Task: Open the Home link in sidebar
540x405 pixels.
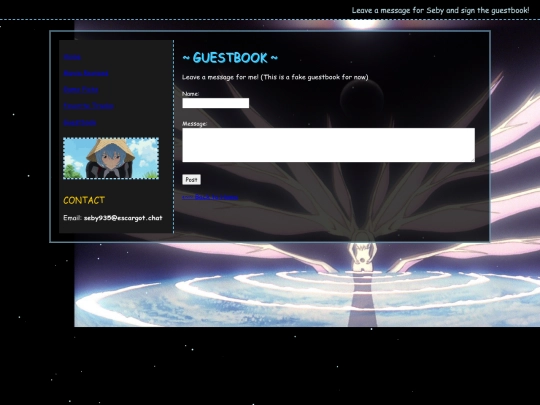Action: pos(72,57)
